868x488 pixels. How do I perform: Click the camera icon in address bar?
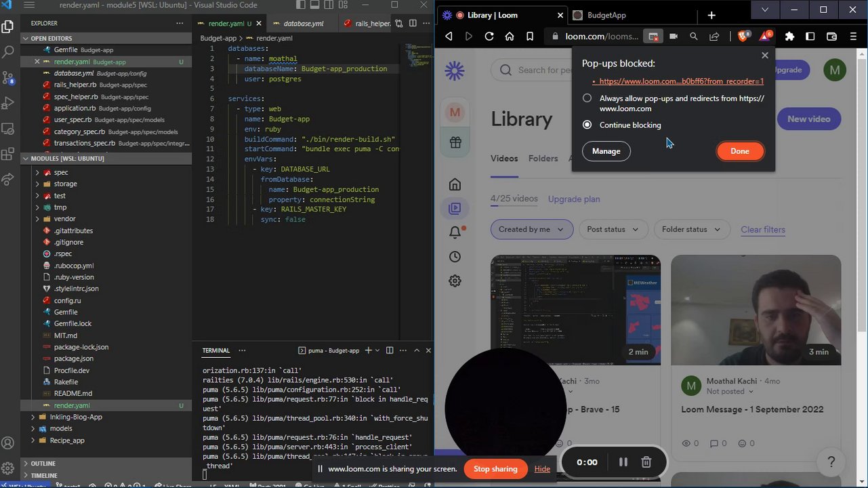click(x=674, y=37)
